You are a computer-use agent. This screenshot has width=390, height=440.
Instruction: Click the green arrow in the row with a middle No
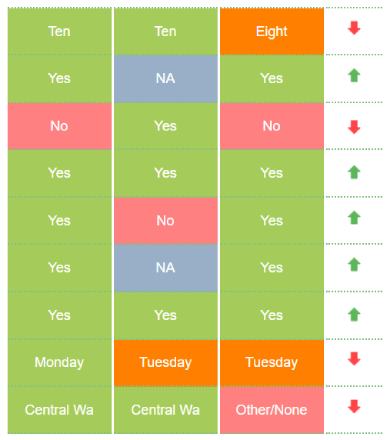[354, 218]
